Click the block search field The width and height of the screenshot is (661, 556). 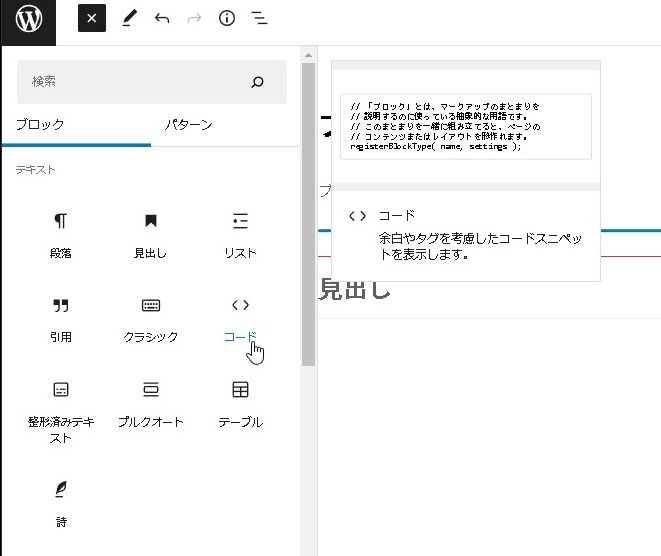point(135,82)
